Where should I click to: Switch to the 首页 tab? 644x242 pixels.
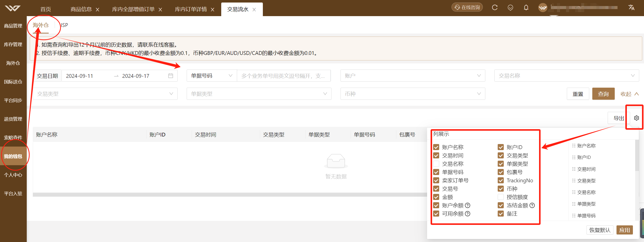[x=46, y=9]
